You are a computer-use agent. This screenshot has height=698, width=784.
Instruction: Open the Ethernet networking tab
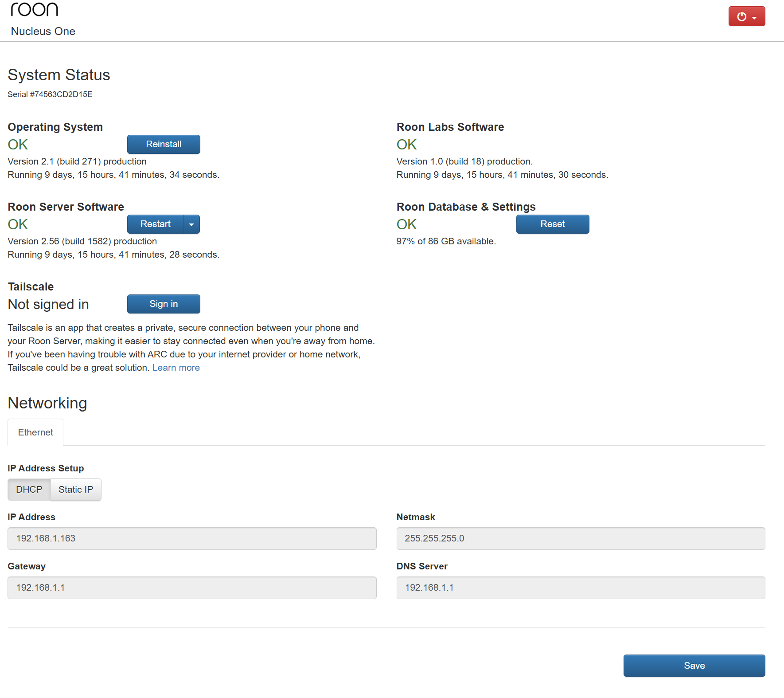click(x=35, y=432)
